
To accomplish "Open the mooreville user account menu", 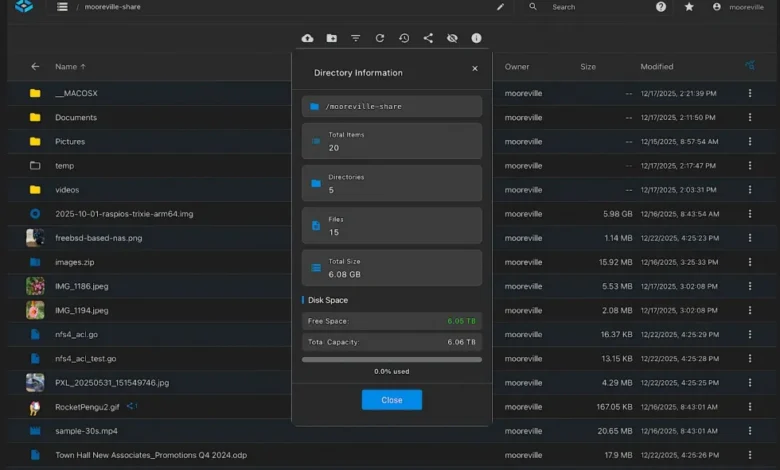I will click(x=740, y=7).
